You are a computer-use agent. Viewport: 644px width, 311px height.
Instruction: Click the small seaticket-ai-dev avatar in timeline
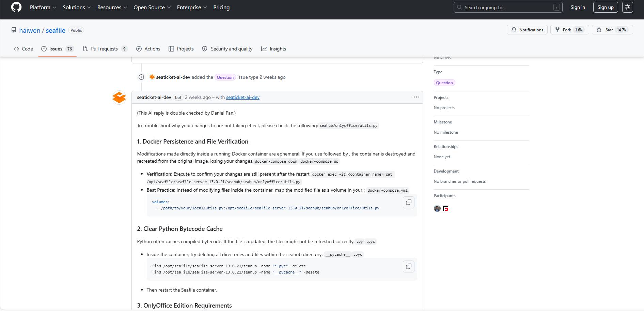click(152, 77)
